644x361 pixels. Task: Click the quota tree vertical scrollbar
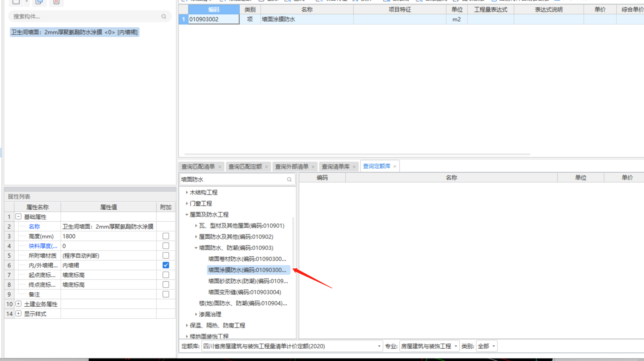(x=293, y=243)
